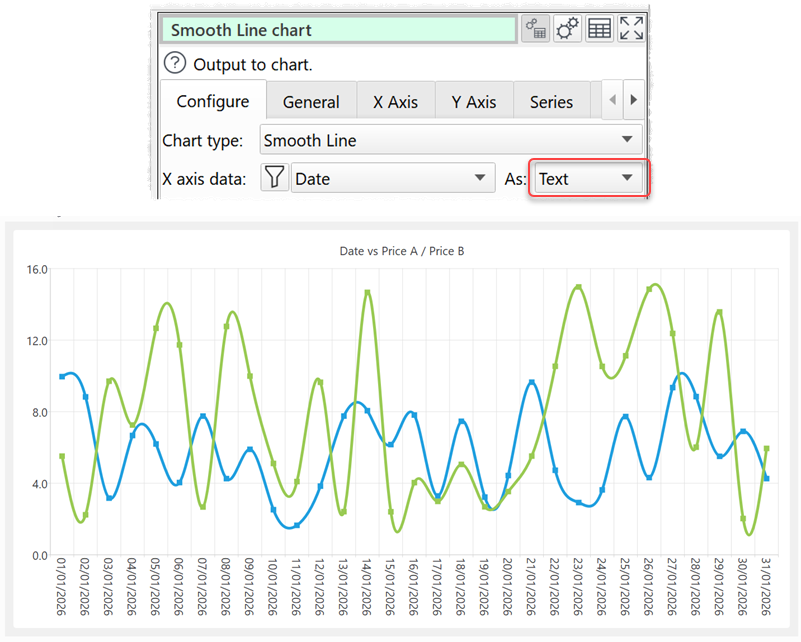Image resolution: width=801 pixels, height=642 pixels.
Task: Click the 8.0 y-axis label
Action: click(x=40, y=412)
